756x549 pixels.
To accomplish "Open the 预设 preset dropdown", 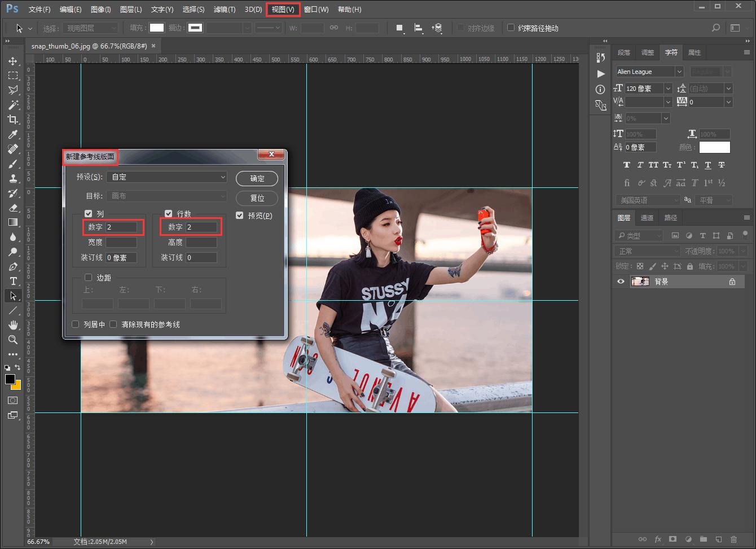I will 166,177.
